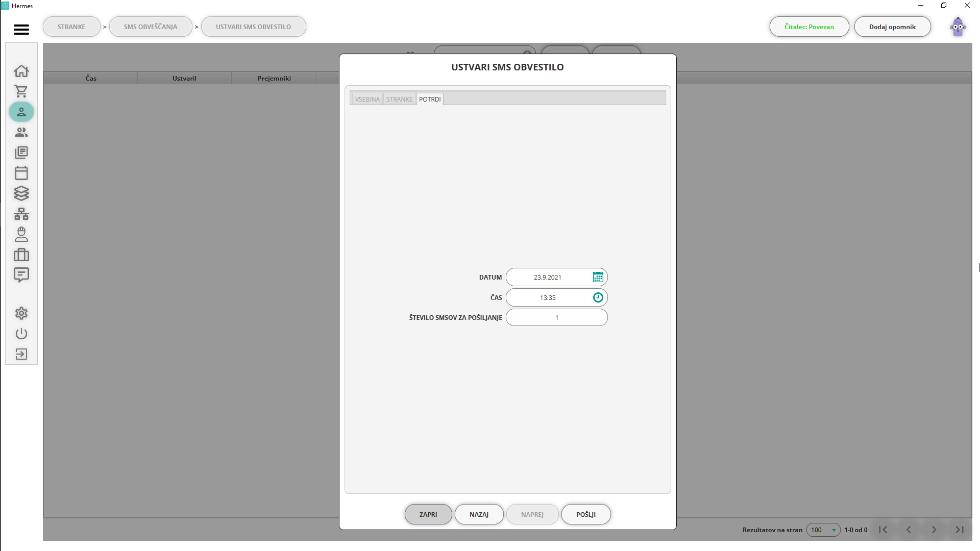Click the ČAS time input field
Viewport: 980px width, 551px height.
click(x=557, y=297)
